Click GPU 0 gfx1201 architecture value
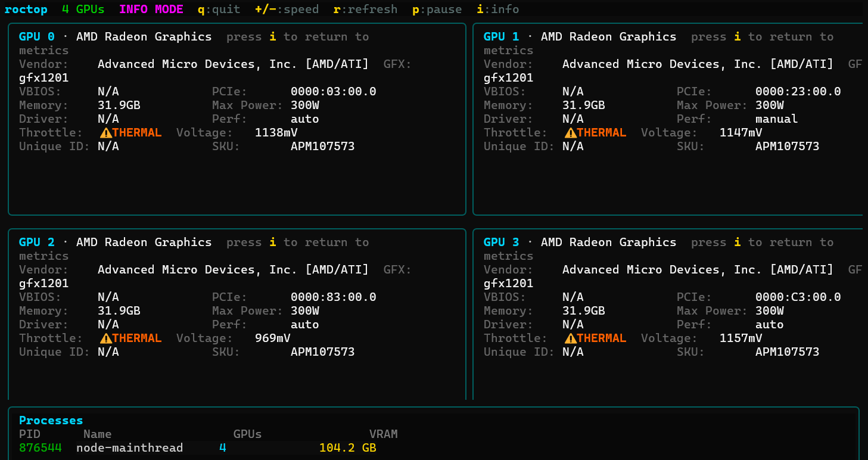868x460 pixels. coord(44,78)
